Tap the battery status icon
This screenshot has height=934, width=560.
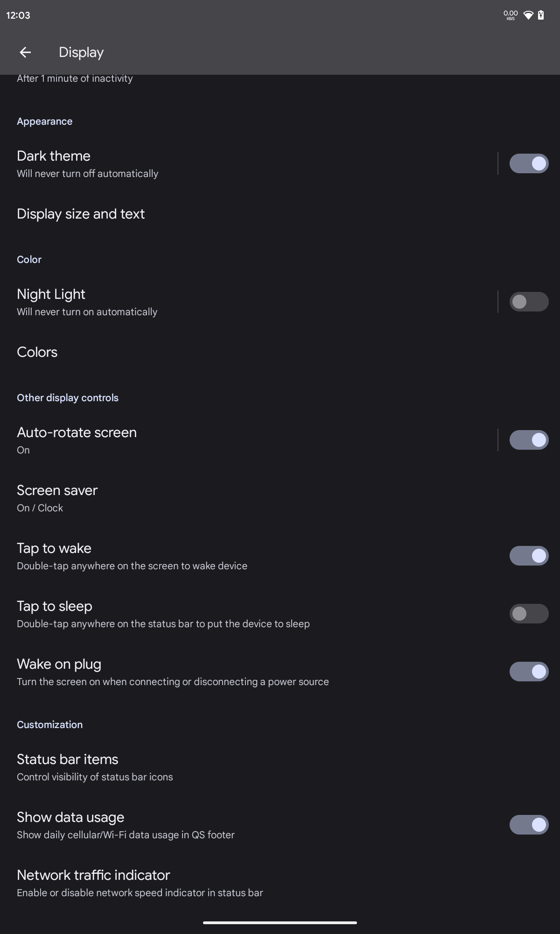pos(541,15)
